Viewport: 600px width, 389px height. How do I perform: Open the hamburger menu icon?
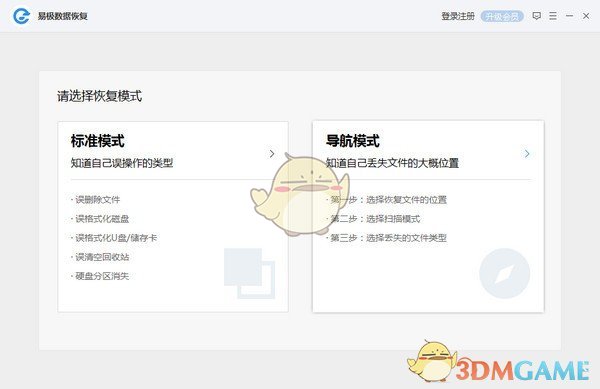[x=553, y=16]
